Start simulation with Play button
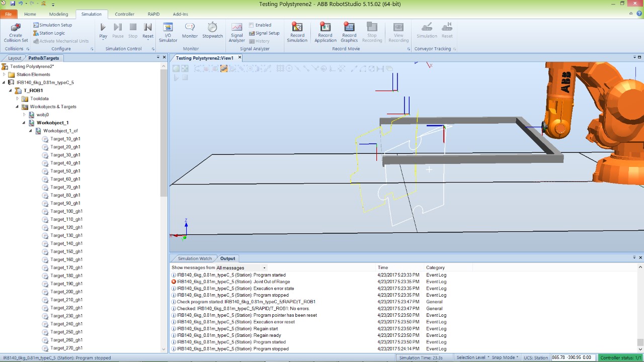This screenshot has height=362, width=644. click(x=103, y=30)
